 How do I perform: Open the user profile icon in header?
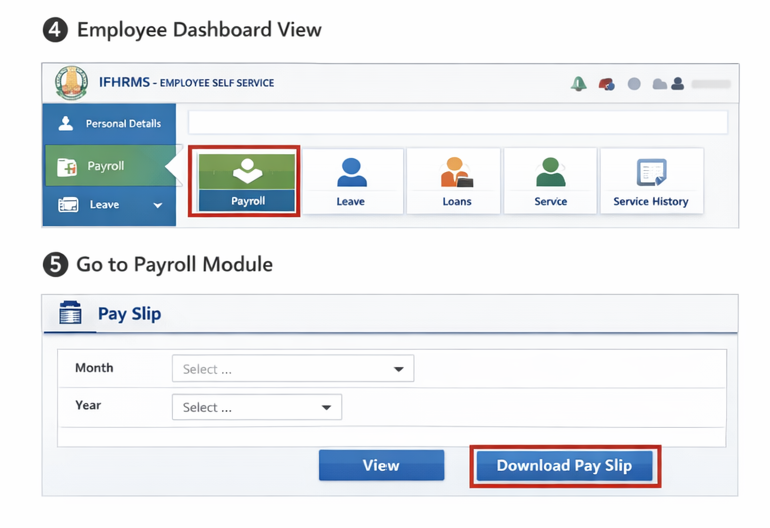point(678,84)
